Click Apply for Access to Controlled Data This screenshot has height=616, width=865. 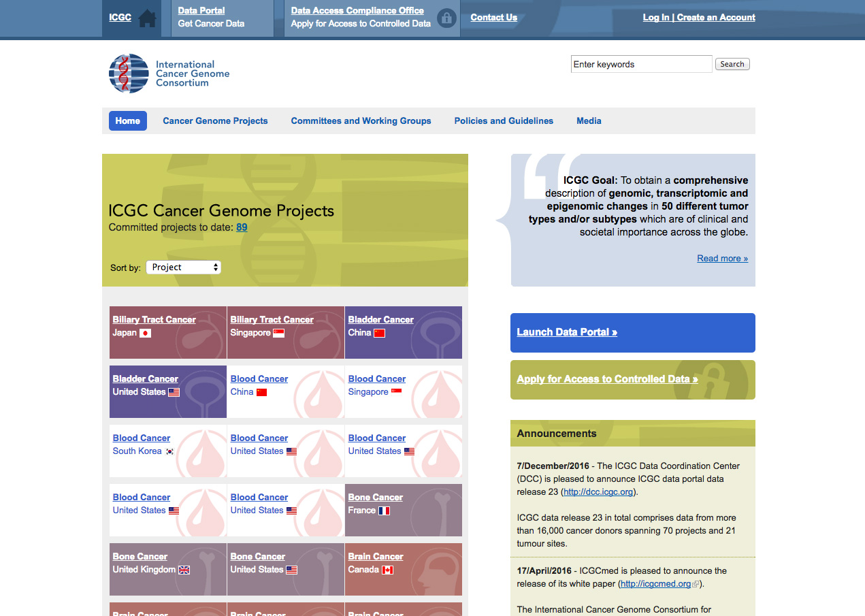pos(607,379)
